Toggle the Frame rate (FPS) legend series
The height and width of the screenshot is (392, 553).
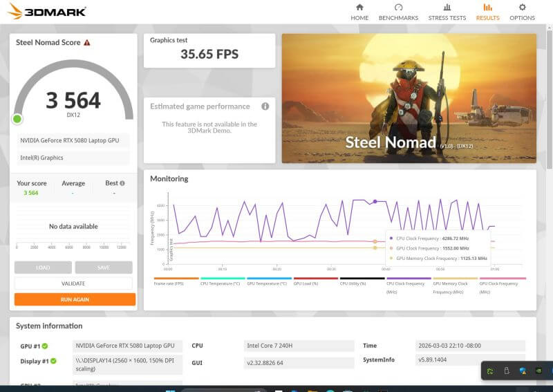(170, 283)
